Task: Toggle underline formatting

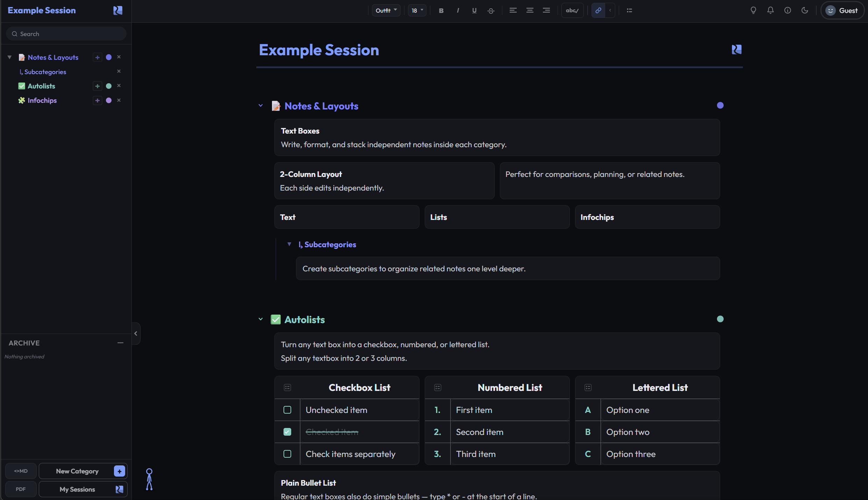Action: click(474, 10)
